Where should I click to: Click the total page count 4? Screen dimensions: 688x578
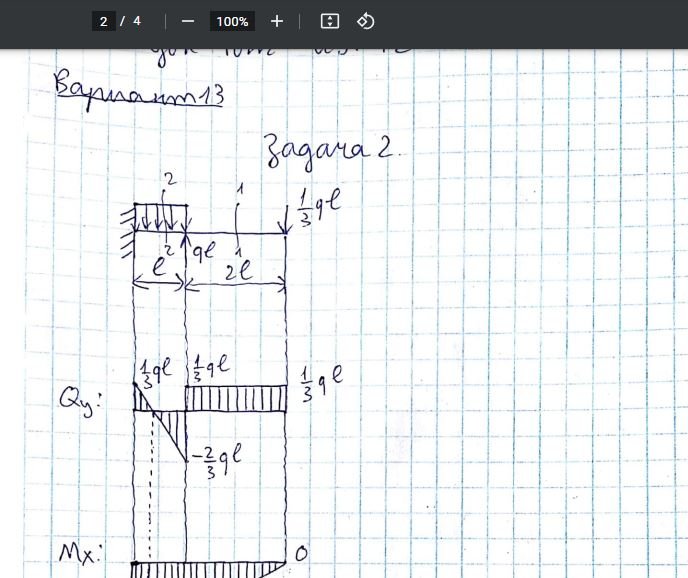138,21
